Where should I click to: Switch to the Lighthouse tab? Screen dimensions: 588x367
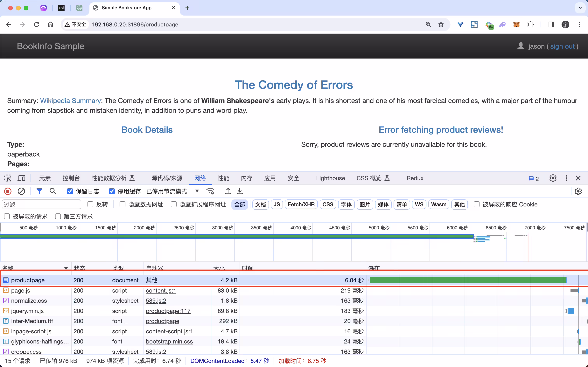tap(330, 178)
